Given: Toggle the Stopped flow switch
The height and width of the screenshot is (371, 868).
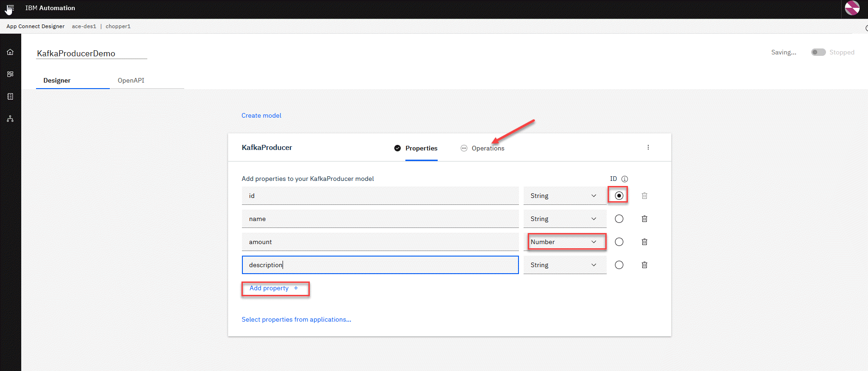Looking at the screenshot, I should tap(818, 52).
